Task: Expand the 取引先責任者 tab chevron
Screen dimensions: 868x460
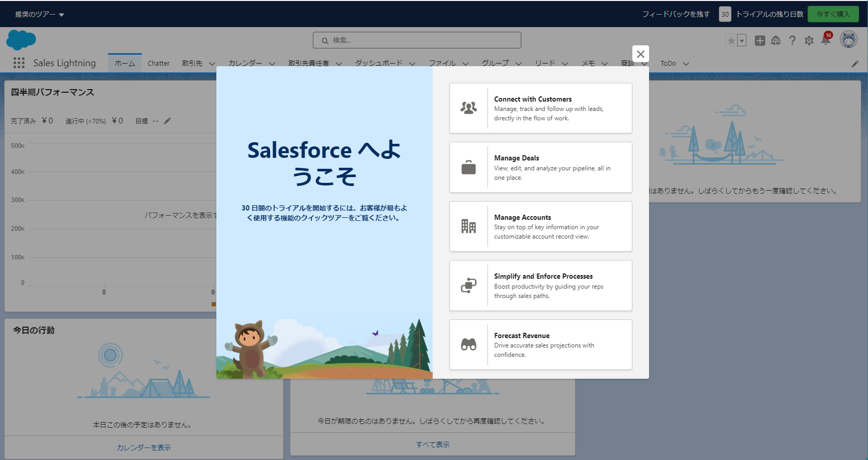Action: [x=339, y=64]
